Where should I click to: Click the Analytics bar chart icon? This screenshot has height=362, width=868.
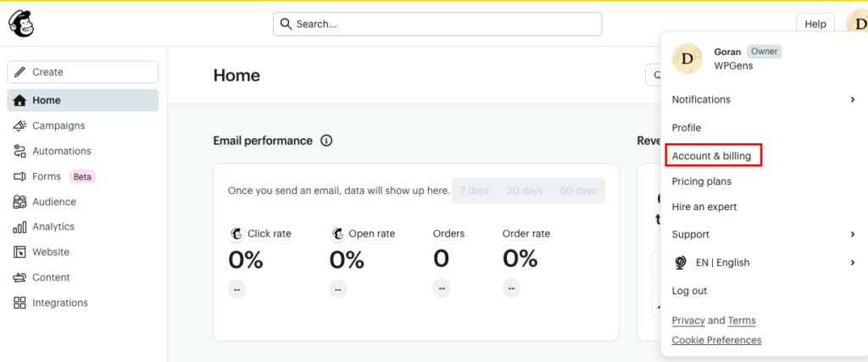20,227
